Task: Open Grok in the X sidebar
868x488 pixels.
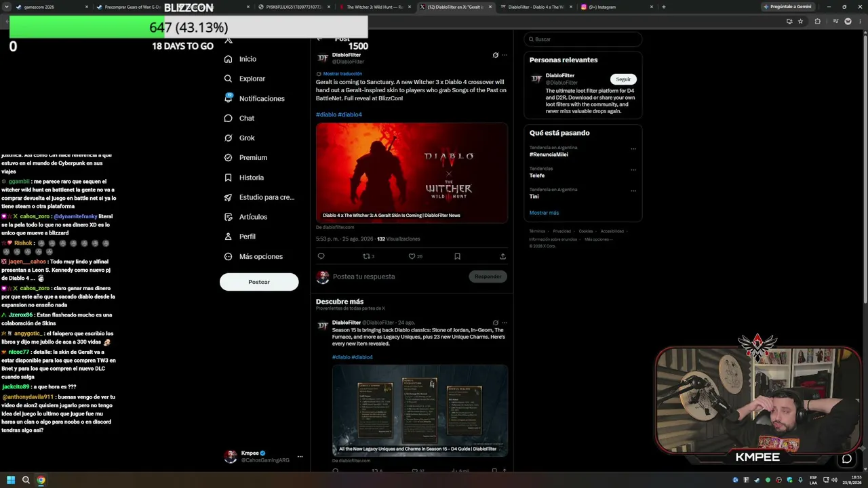Action: point(239,138)
